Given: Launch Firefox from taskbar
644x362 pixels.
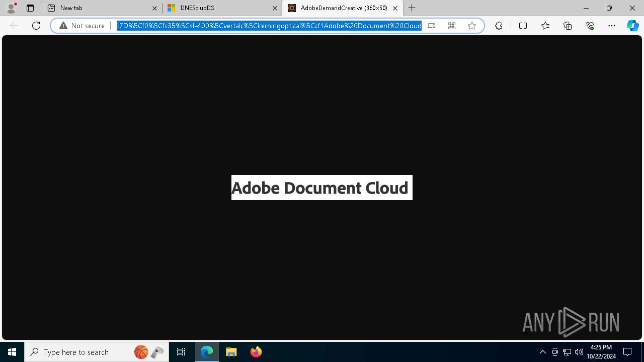Looking at the screenshot, I should pos(256,352).
